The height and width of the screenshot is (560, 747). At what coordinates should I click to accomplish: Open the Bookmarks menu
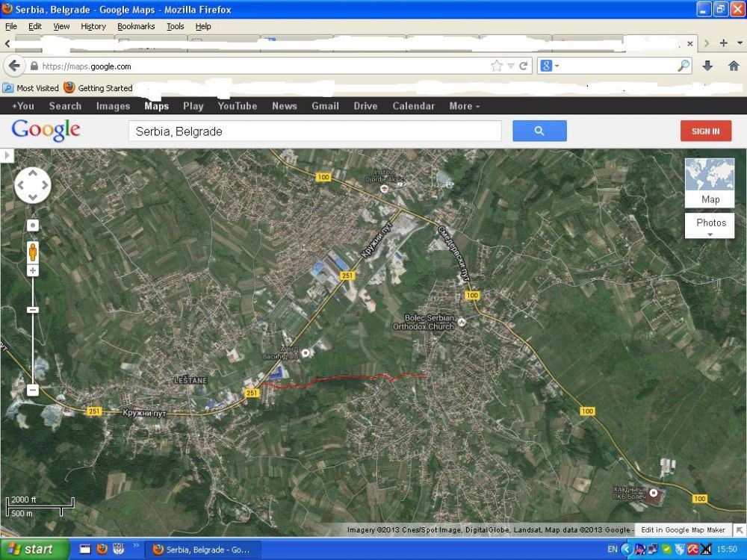pos(136,27)
